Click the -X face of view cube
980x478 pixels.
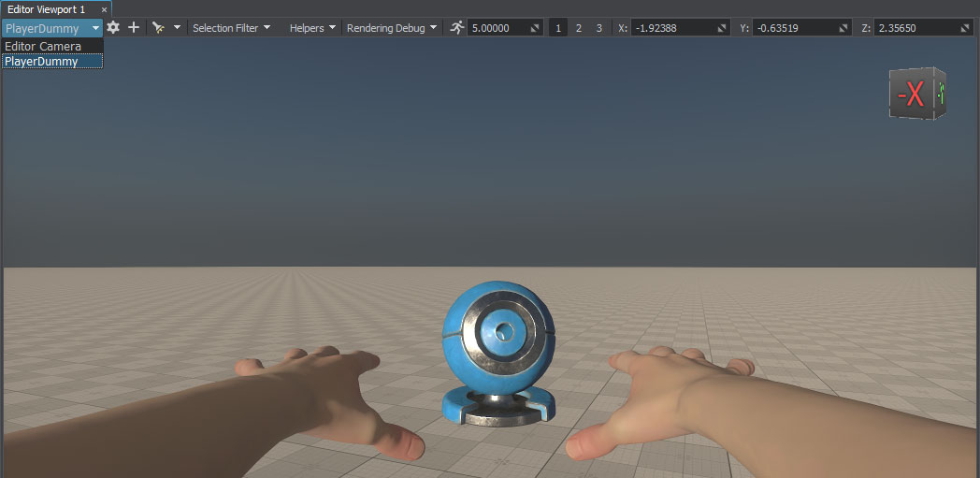point(912,95)
